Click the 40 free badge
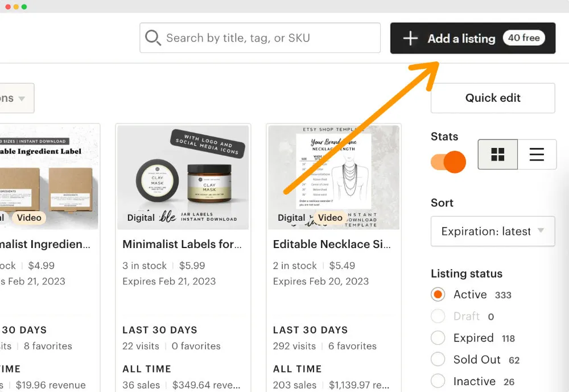This screenshot has width=569, height=392. [523, 38]
